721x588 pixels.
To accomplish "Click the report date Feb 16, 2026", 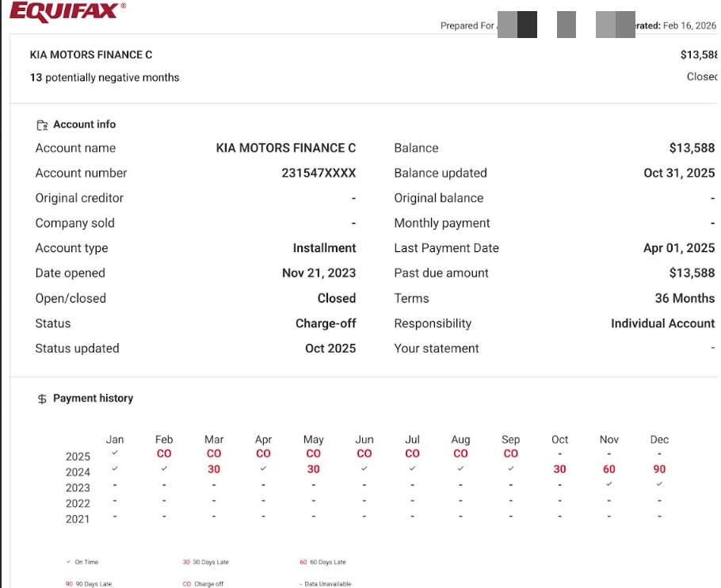I will click(x=690, y=25).
